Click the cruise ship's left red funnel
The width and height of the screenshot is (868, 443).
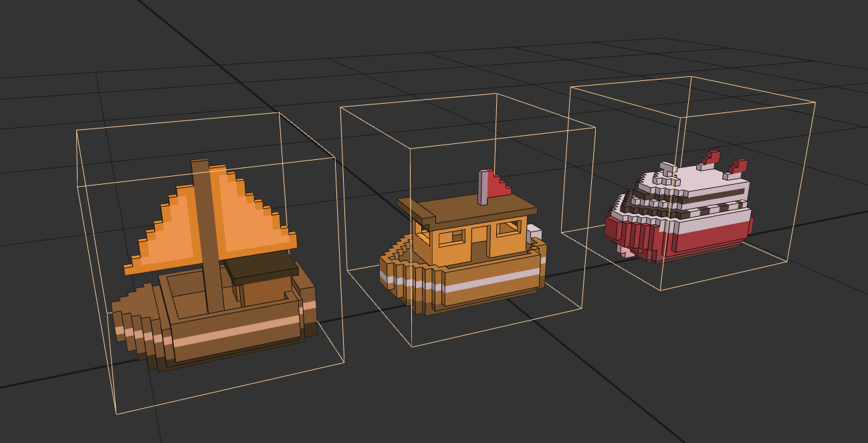coord(710,159)
